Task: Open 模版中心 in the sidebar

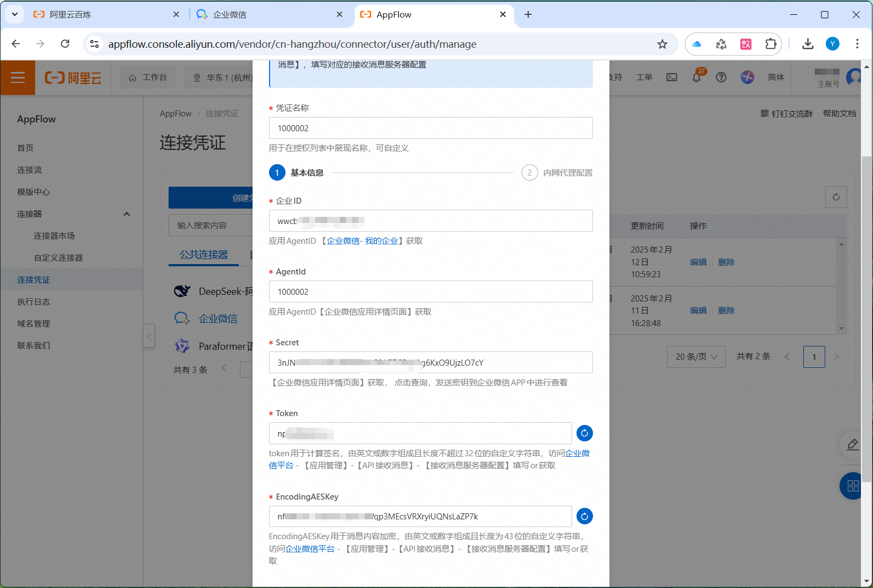Action: [33, 192]
